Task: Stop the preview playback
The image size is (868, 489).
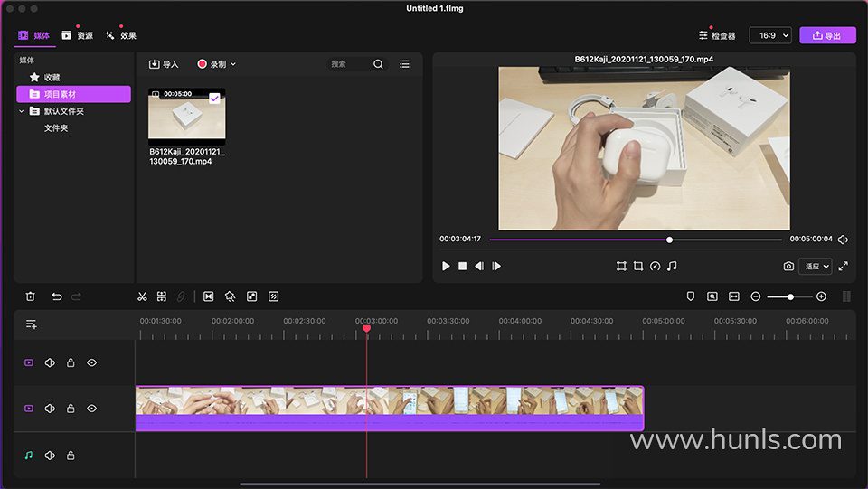Action: pyautogui.click(x=462, y=266)
